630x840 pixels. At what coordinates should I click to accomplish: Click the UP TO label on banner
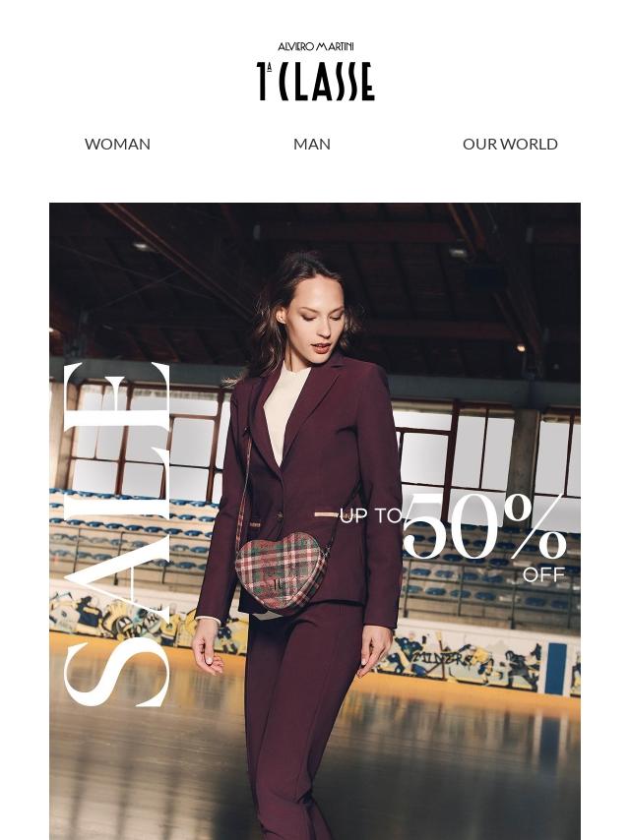pos(370,515)
